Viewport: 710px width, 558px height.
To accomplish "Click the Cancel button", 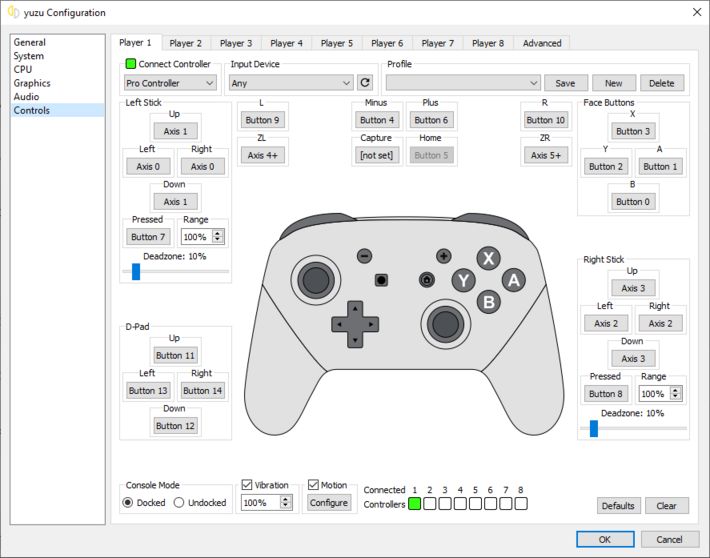I will pos(670,539).
